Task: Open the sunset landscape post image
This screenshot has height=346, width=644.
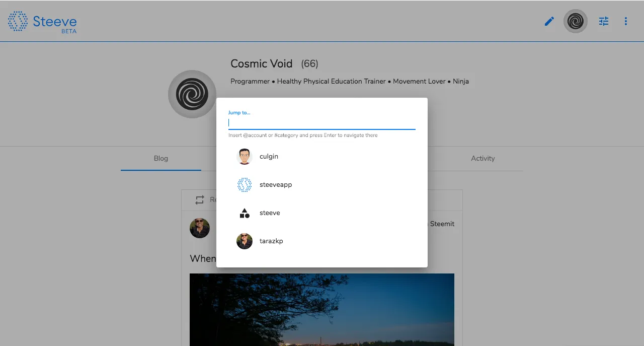Action: click(x=322, y=310)
